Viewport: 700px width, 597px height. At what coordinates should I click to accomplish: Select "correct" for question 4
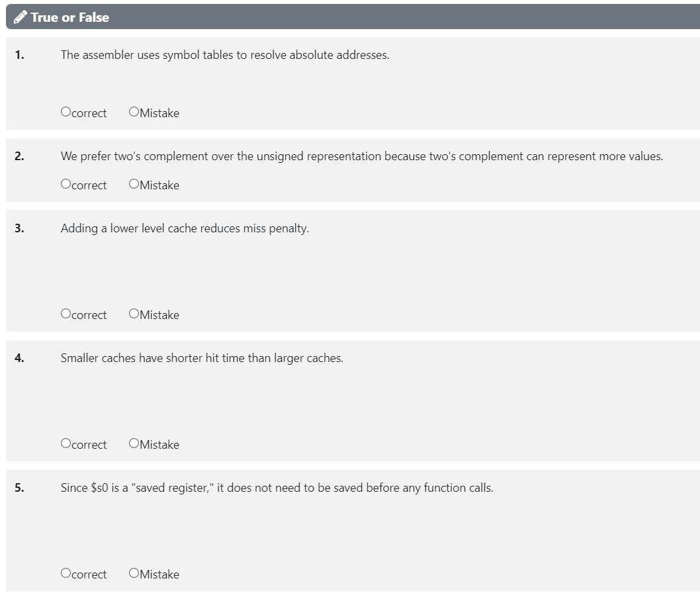coord(65,443)
